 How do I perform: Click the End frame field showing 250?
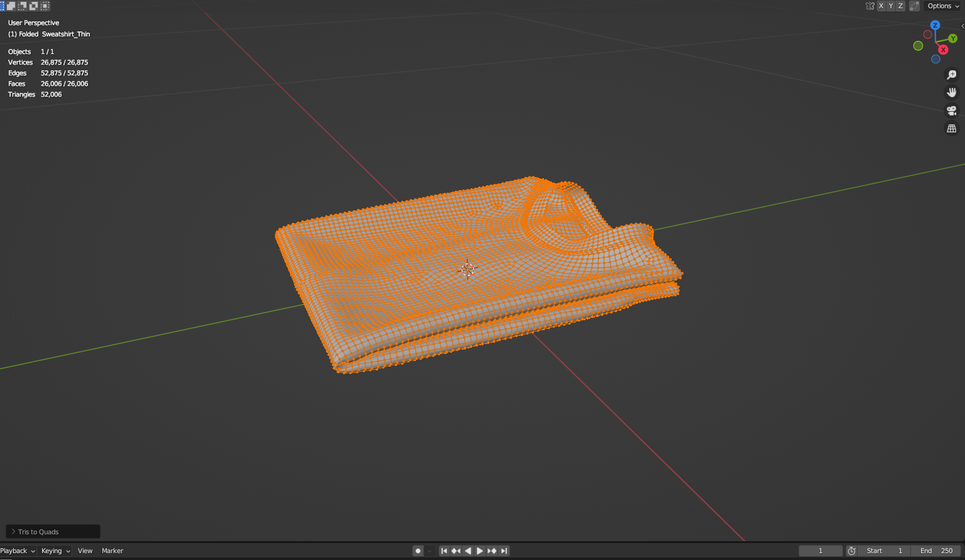click(937, 551)
